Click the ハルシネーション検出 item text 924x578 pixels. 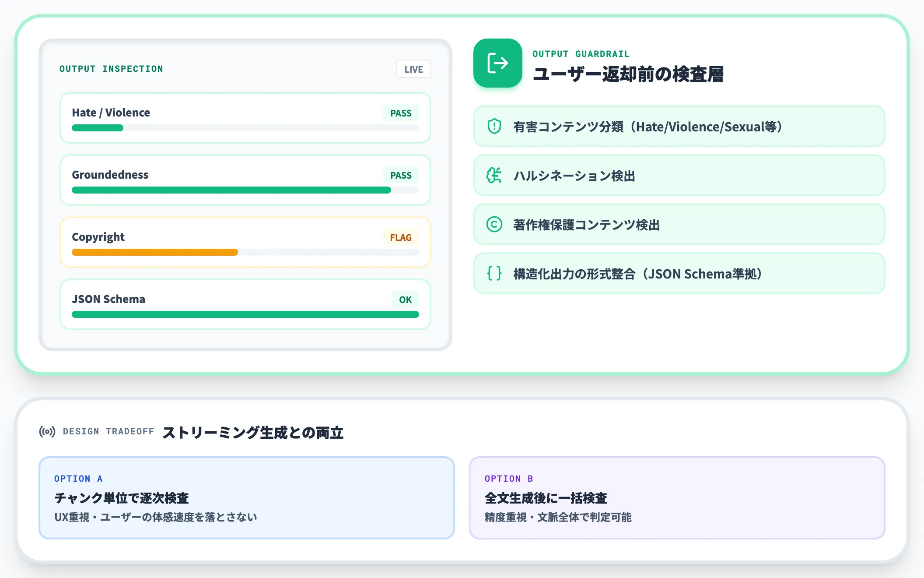click(x=574, y=176)
